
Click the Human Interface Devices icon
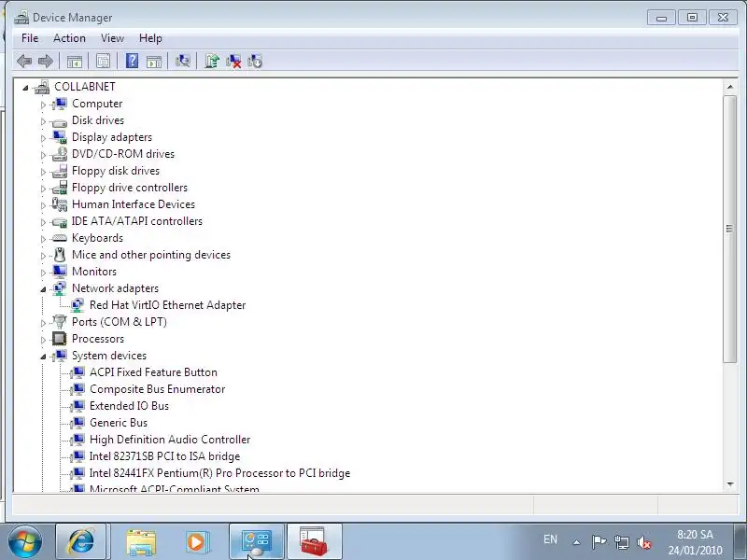60,204
